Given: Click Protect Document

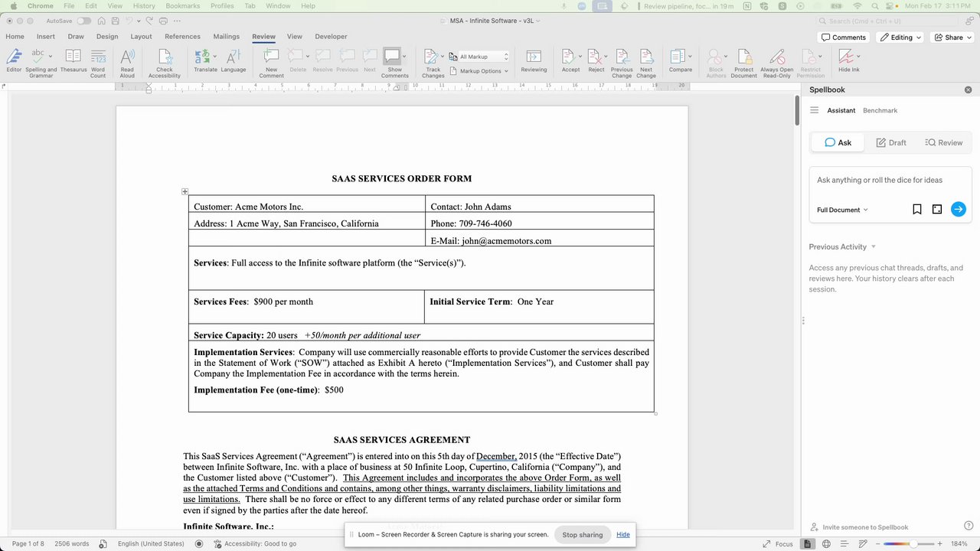Looking at the screenshot, I should pos(743,63).
